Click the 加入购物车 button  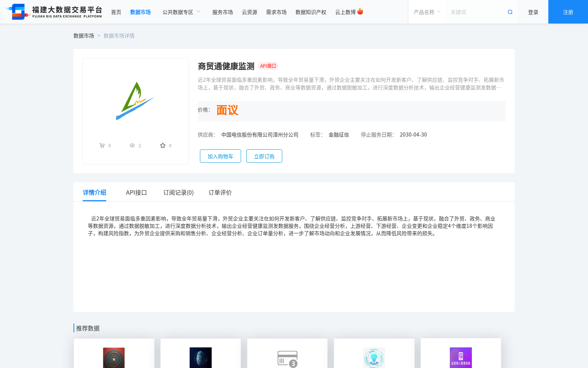click(x=220, y=156)
